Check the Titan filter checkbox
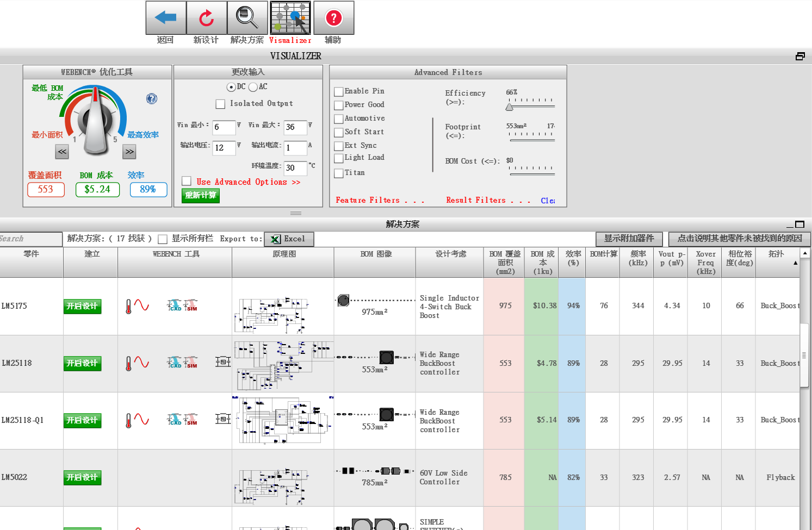Image resolution: width=812 pixels, height=530 pixels. pos(339,173)
